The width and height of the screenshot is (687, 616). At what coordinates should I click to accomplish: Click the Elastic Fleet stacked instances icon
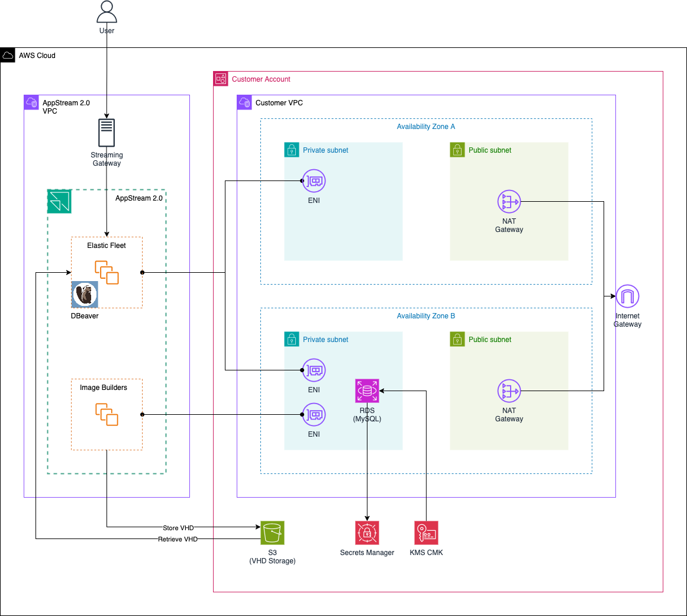107,271
